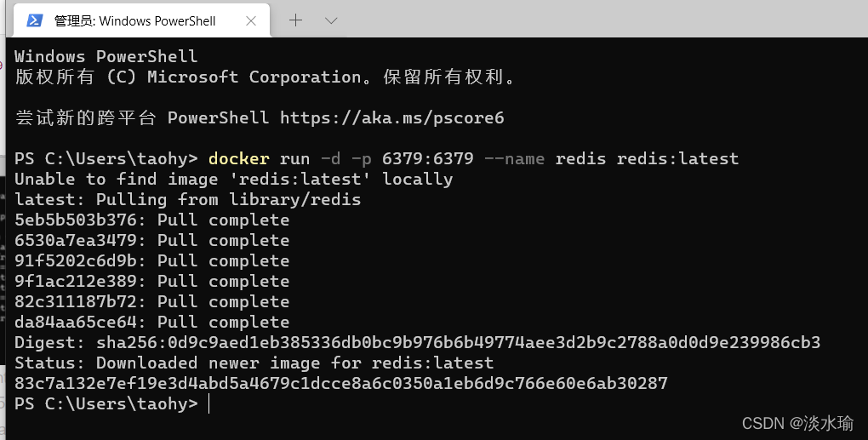Click 'Status: Downloaded newer image' line
Viewport: 868px width, 440px height.
(x=254, y=363)
